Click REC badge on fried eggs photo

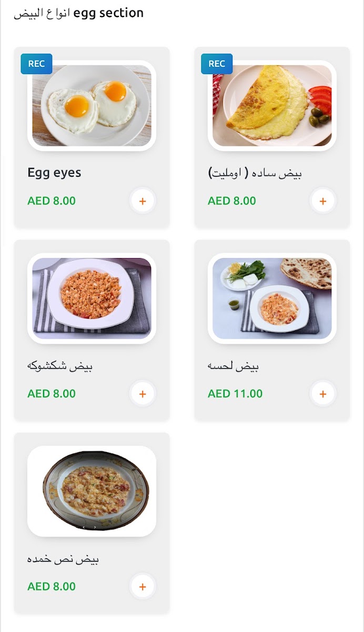click(36, 64)
